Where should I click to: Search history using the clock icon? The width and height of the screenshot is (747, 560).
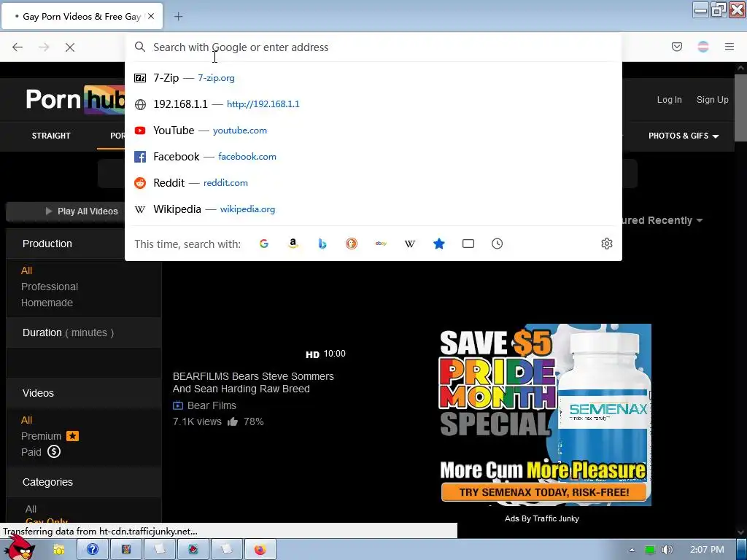(497, 244)
